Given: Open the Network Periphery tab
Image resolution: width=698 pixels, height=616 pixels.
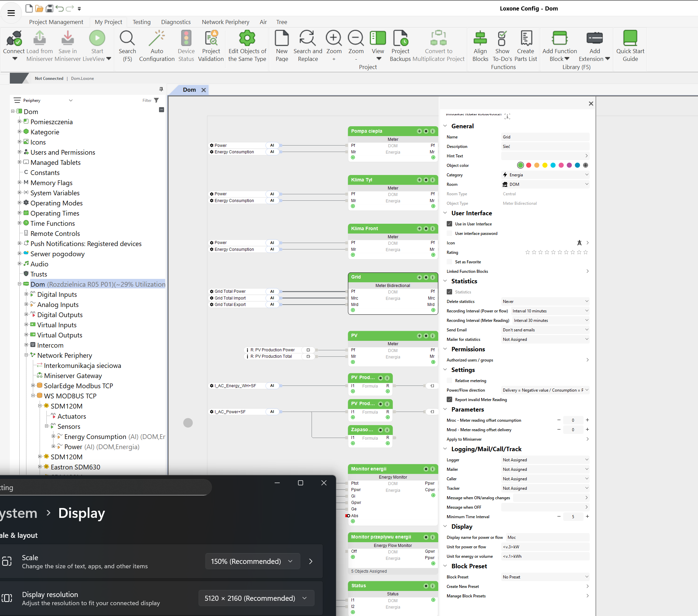Looking at the screenshot, I should pyautogui.click(x=225, y=22).
